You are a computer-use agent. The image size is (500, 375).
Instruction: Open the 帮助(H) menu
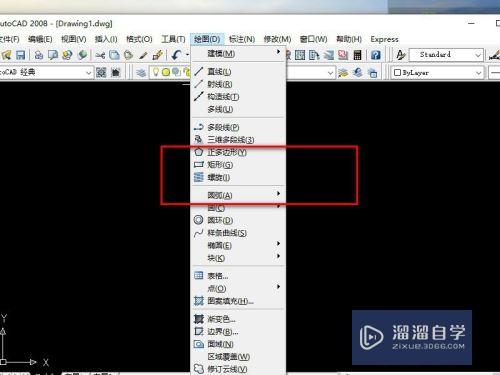coord(349,39)
